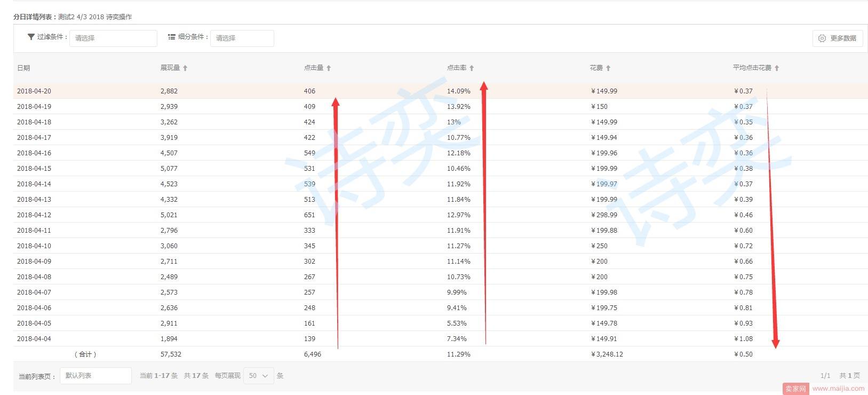Select the 2018-04-05 date cell
Screen dimensions: 868x395
click(34, 323)
